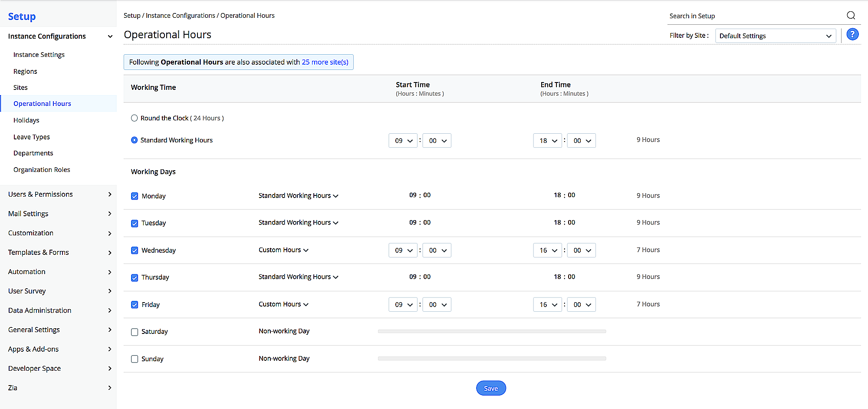
Task: Focus the Search in Setup field
Action: 755,16
